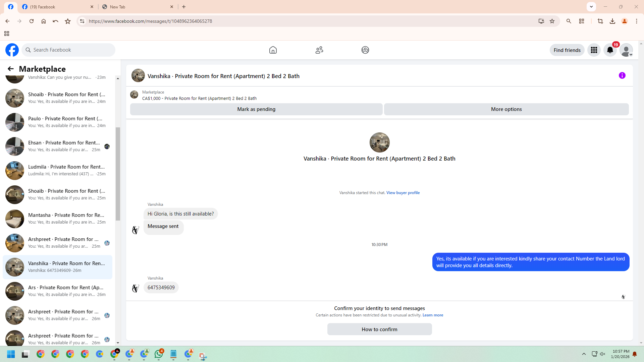Screen dimensions: 644x362
Task: Click the chat list scroll down arrow
Action: (118, 343)
